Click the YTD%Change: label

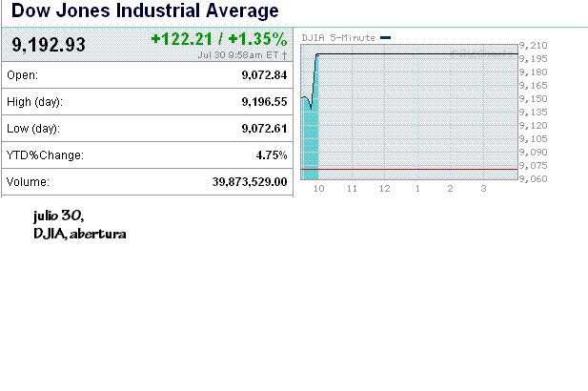[x=45, y=155]
